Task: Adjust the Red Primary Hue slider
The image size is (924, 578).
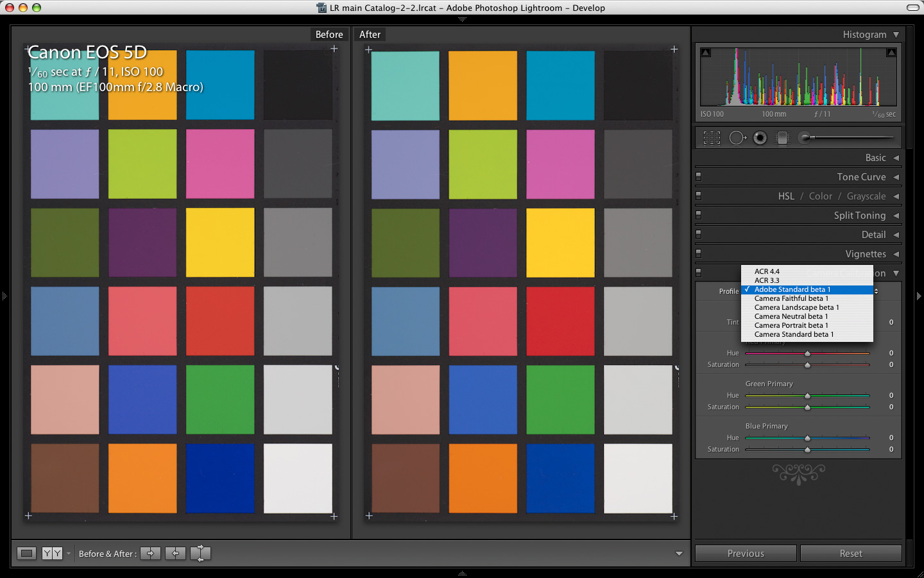Action: 807,353
